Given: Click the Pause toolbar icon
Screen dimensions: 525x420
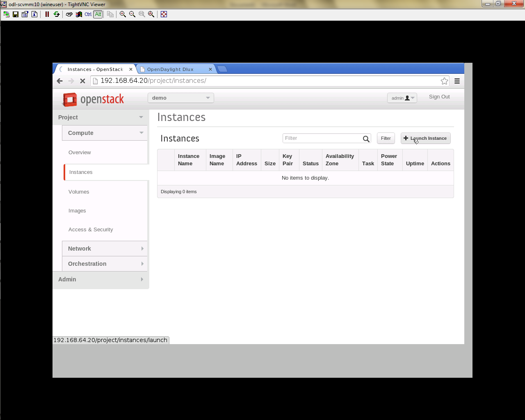Looking at the screenshot, I should [47, 14].
